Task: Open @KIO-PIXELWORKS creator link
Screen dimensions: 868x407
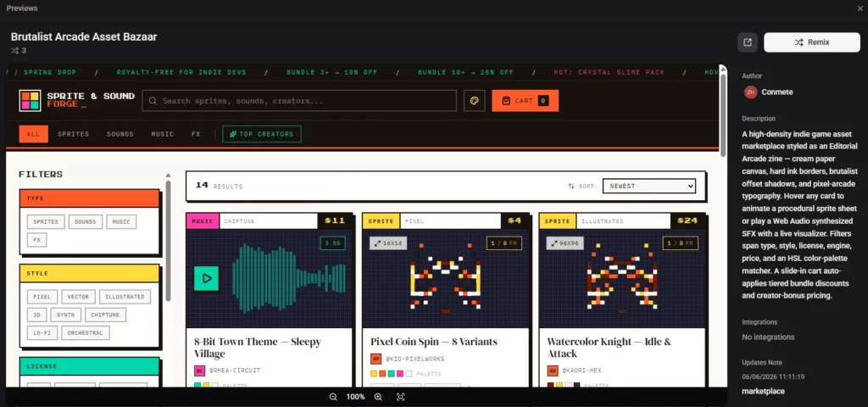Action: [x=415, y=359]
